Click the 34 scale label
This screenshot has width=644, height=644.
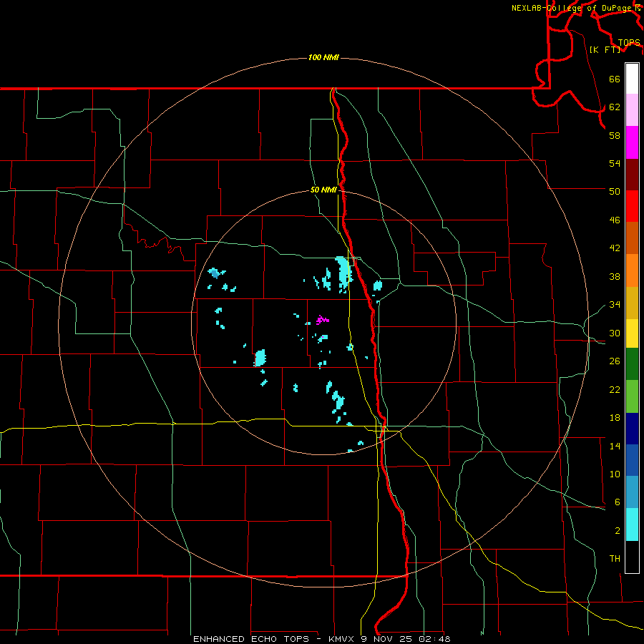pos(615,305)
